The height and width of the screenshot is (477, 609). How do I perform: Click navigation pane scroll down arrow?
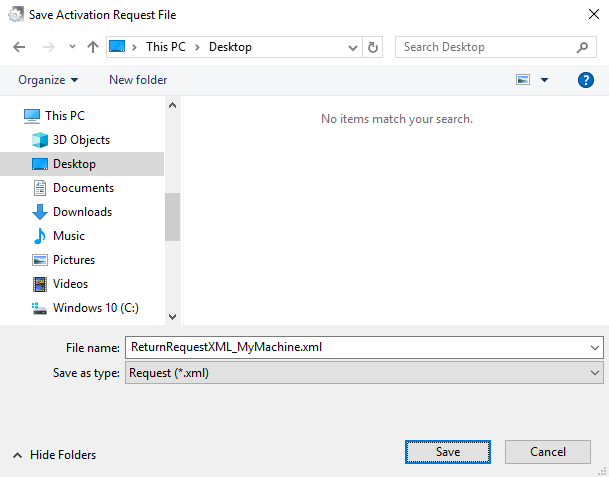[172, 317]
